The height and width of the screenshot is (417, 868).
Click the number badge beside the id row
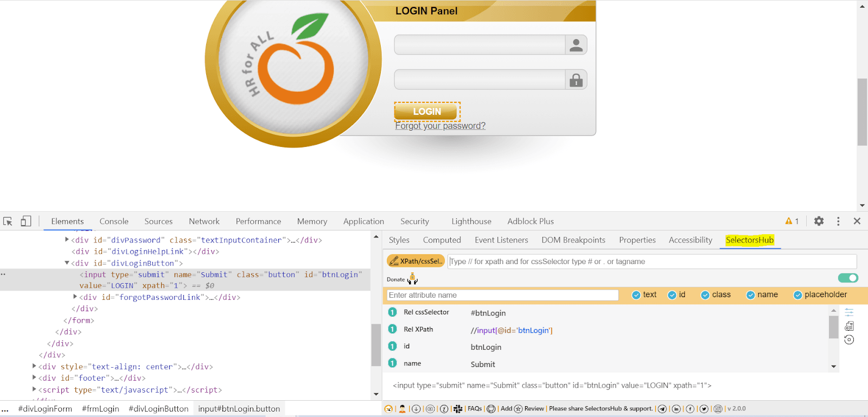pyautogui.click(x=393, y=347)
